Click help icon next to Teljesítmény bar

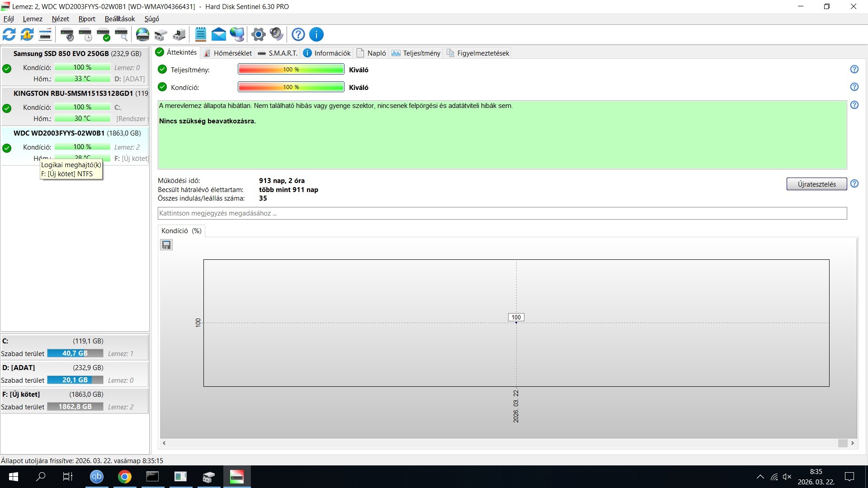pyautogui.click(x=854, y=69)
